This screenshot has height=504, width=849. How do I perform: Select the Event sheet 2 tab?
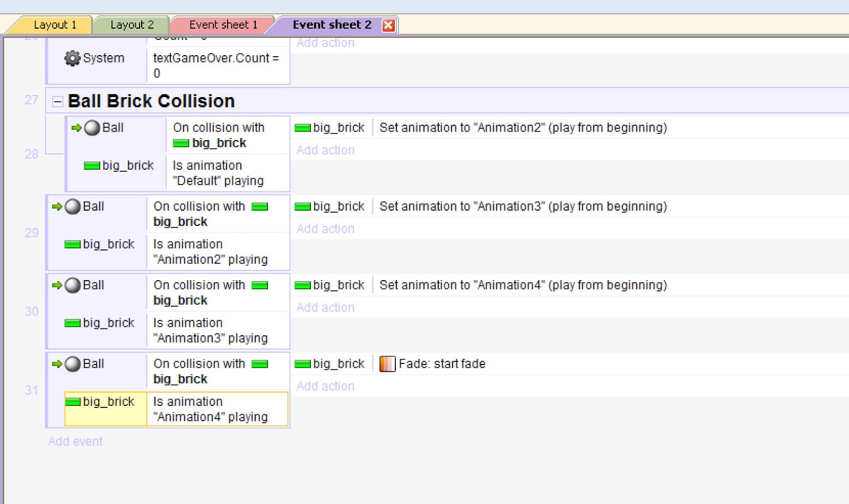[x=332, y=25]
